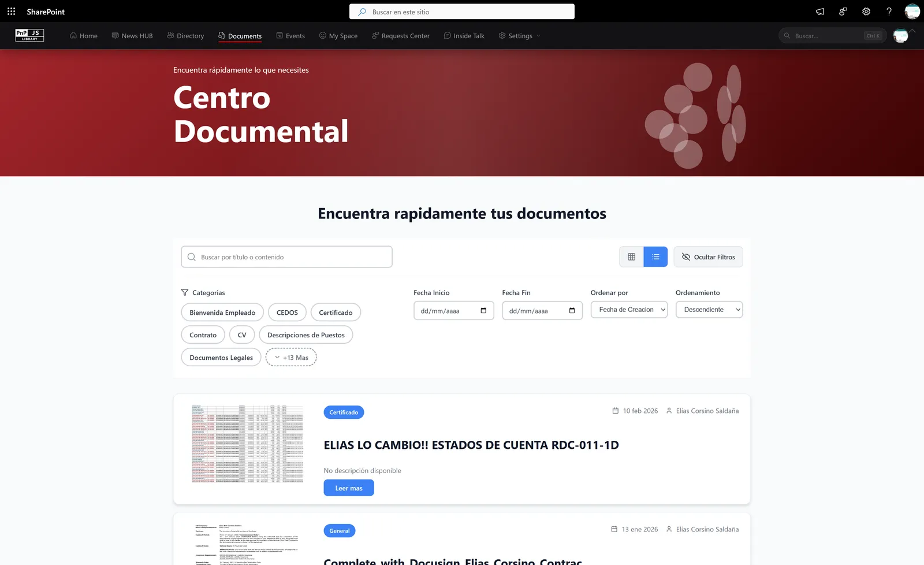Open the SharePoint social connections icon
The width and height of the screenshot is (924, 565).
[843, 12]
